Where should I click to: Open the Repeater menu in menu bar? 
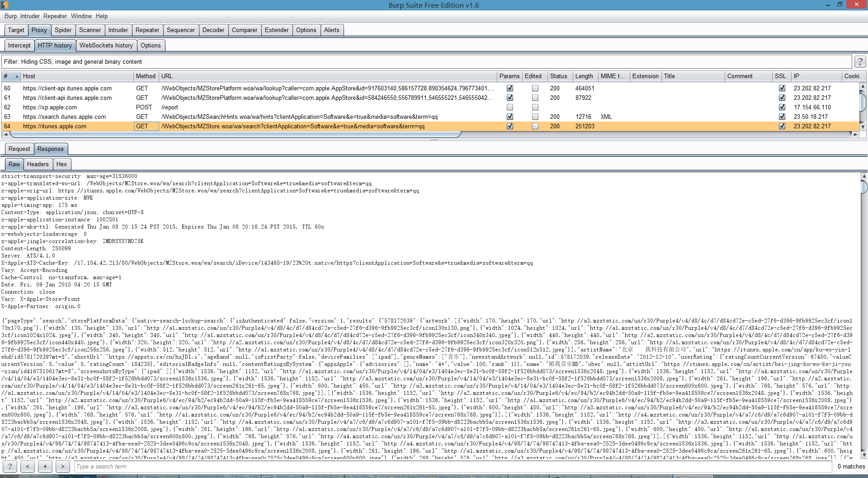55,16
